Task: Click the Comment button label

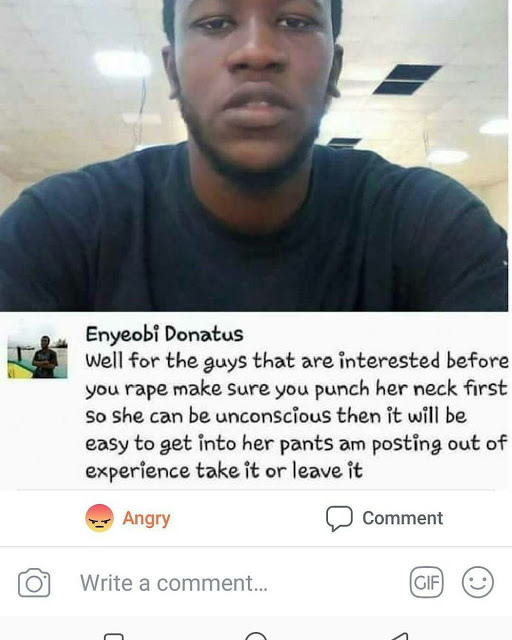Action: [x=402, y=518]
